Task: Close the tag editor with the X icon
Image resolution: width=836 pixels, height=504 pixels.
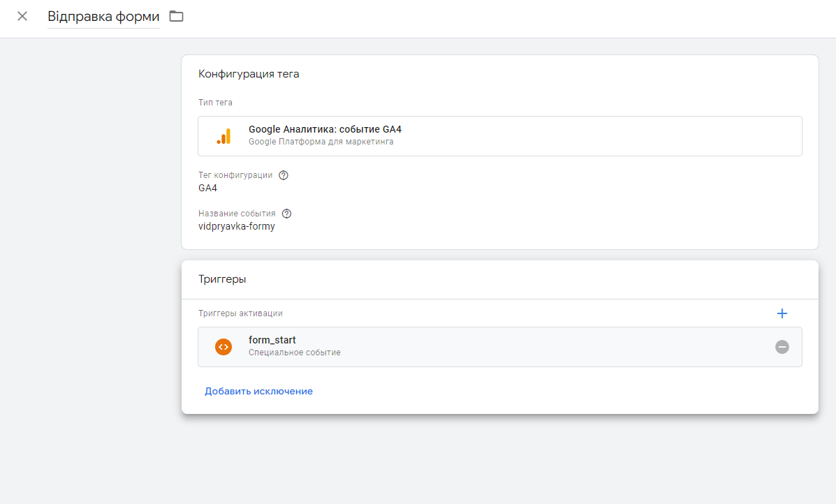Action: [x=22, y=16]
